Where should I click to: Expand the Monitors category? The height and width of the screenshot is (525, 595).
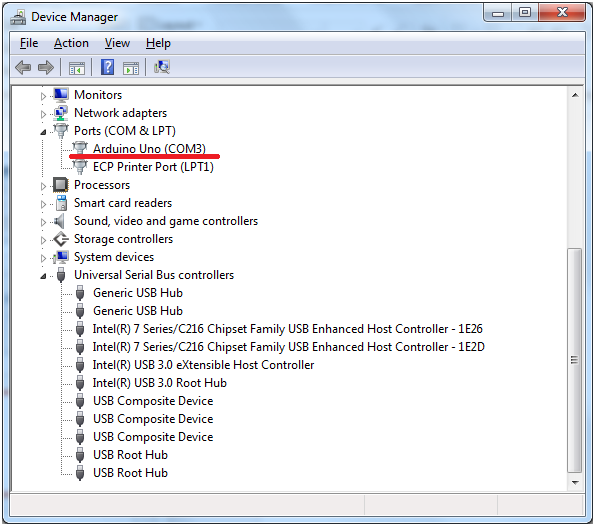[43, 96]
